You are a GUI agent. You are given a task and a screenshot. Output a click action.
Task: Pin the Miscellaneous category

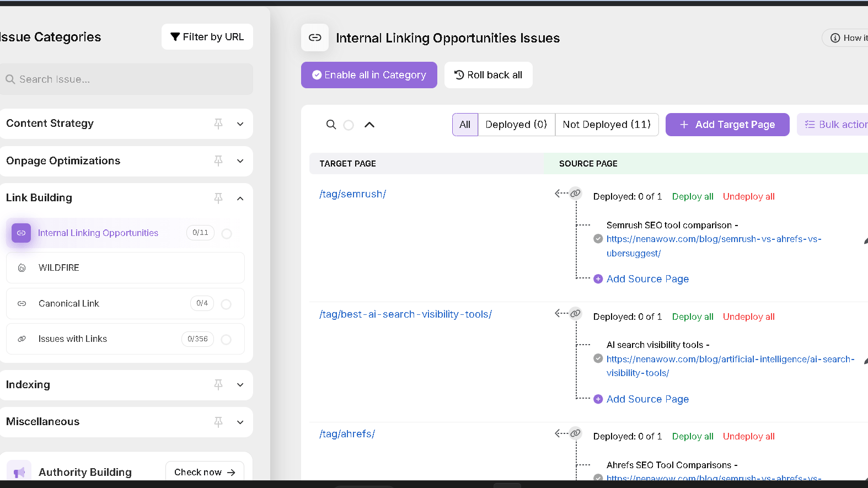[x=218, y=422]
